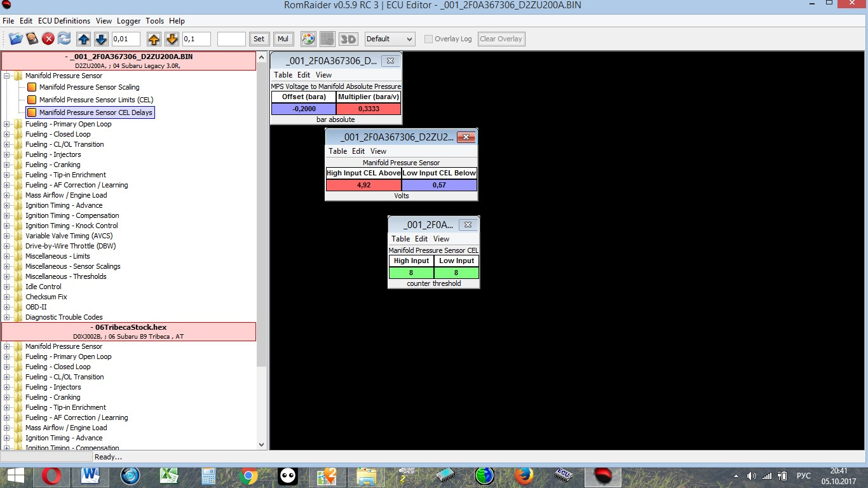
Task: Select the 0,3333 Multiplier cell
Action: 369,109
